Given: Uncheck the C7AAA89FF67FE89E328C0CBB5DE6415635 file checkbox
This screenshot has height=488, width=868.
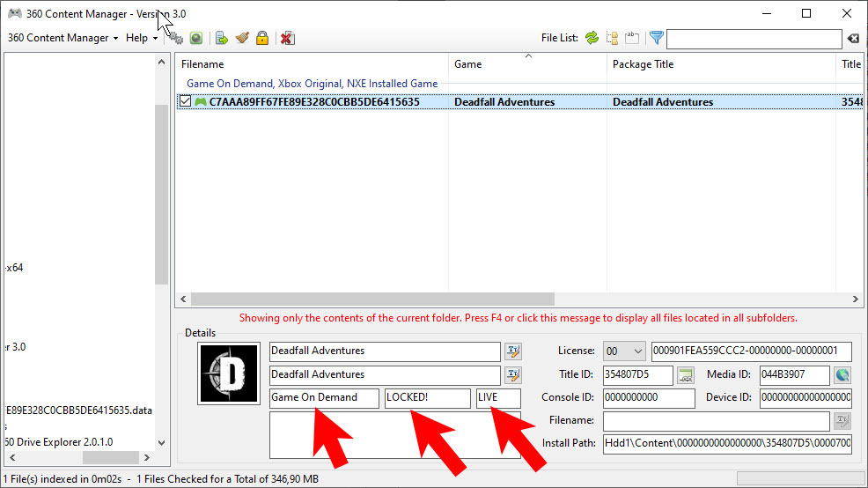Looking at the screenshot, I should click(x=185, y=101).
